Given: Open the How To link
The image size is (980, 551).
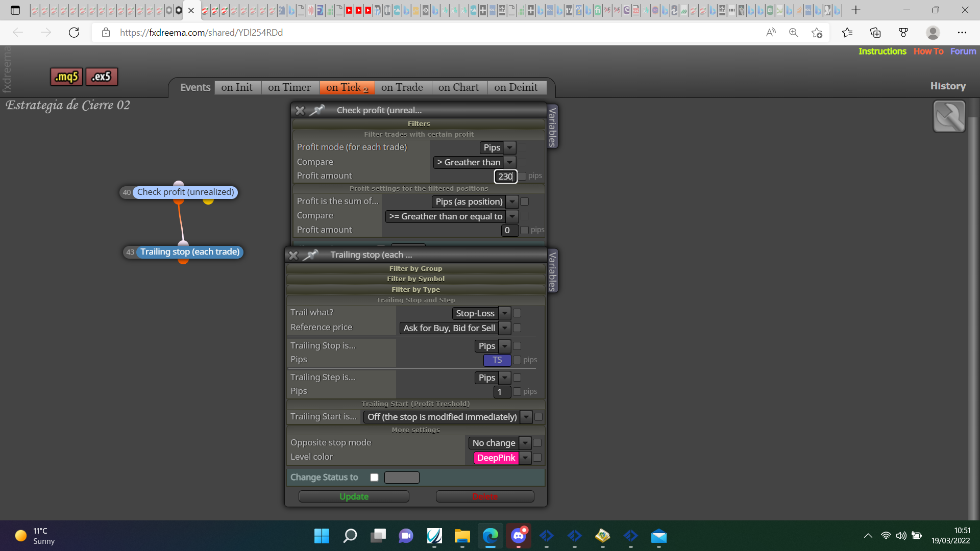Looking at the screenshot, I should tap(928, 51).
